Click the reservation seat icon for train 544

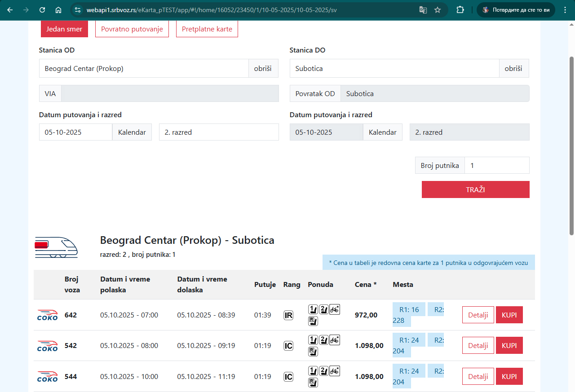(313, 383)
